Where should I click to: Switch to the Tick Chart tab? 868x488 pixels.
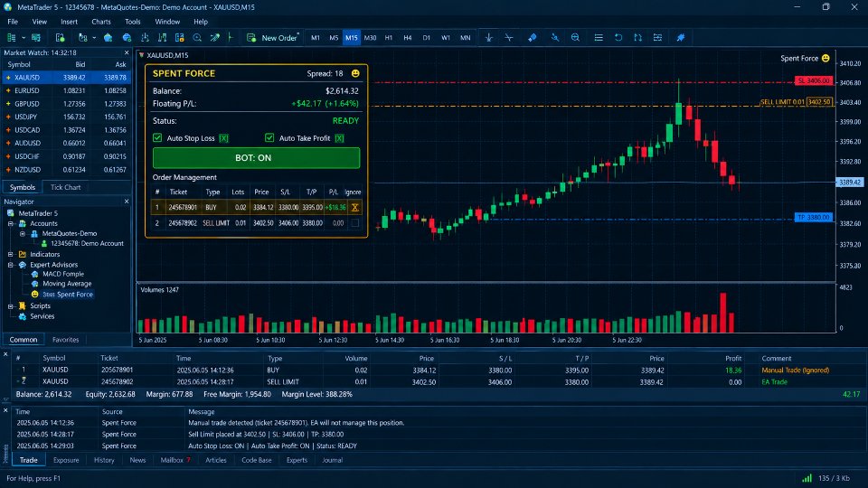click(65, 187)
